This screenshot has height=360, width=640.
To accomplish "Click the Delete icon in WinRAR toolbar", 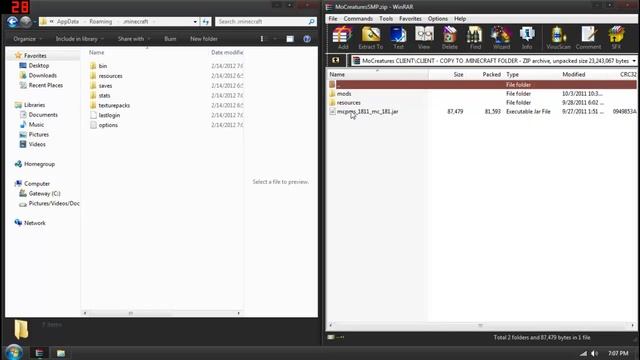I will pos(449,38).
